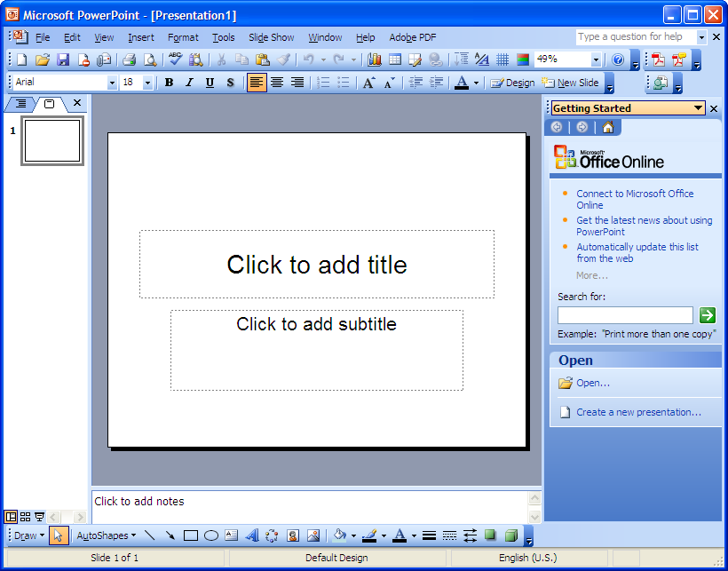Open the 49% zoom dropdown
The image size is (728, 571).
pos(596,59)
